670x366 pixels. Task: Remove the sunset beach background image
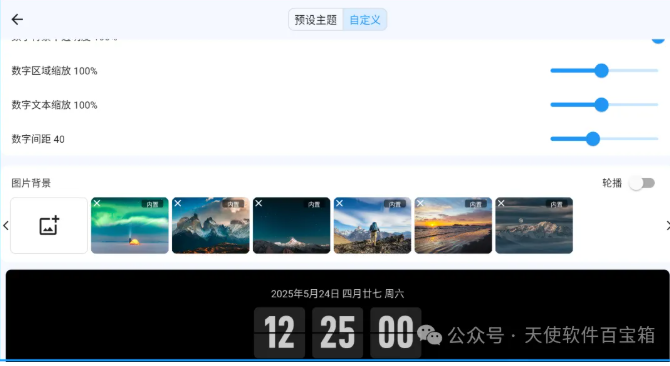[x=420, y=203]
